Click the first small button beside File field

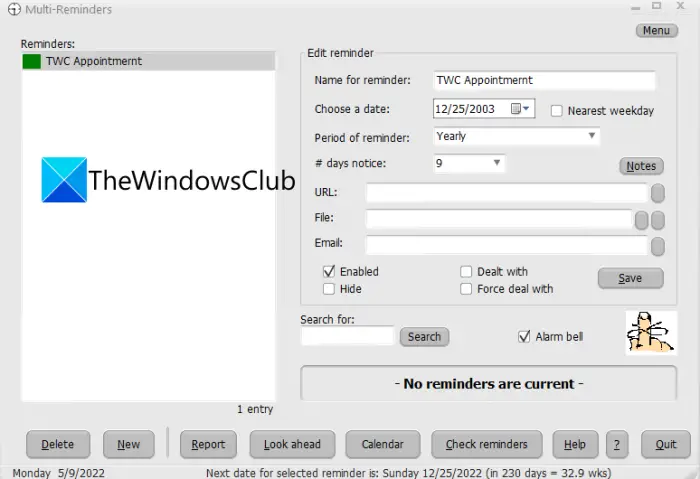click(642, 221)
